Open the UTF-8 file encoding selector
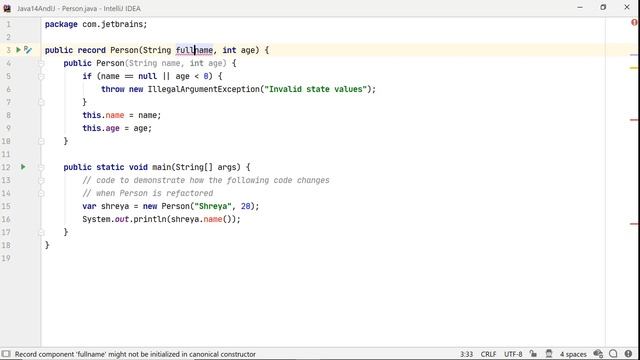 click(x=513, y=354)
